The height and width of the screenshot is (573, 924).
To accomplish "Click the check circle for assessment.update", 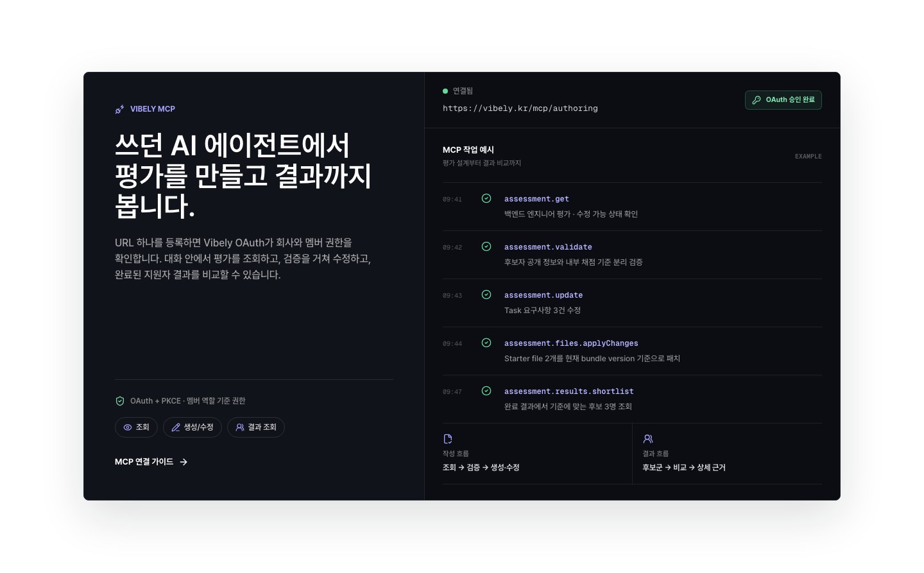I will pos(486,295).
